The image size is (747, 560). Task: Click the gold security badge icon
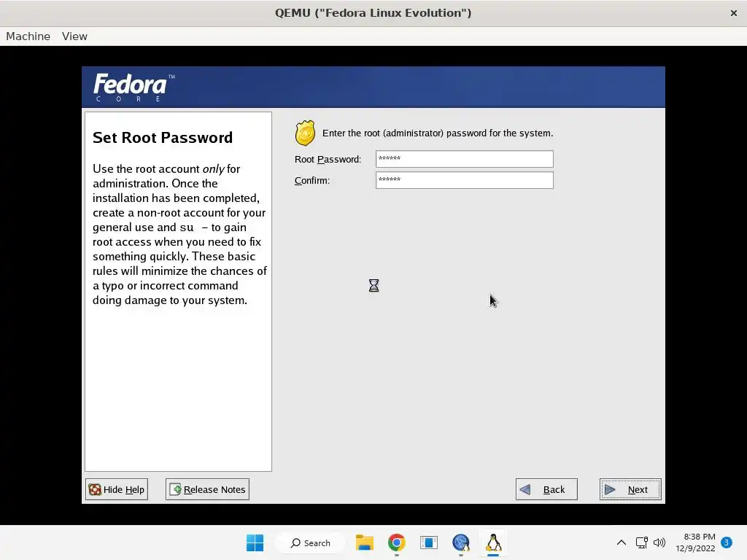tap(305, 133)
